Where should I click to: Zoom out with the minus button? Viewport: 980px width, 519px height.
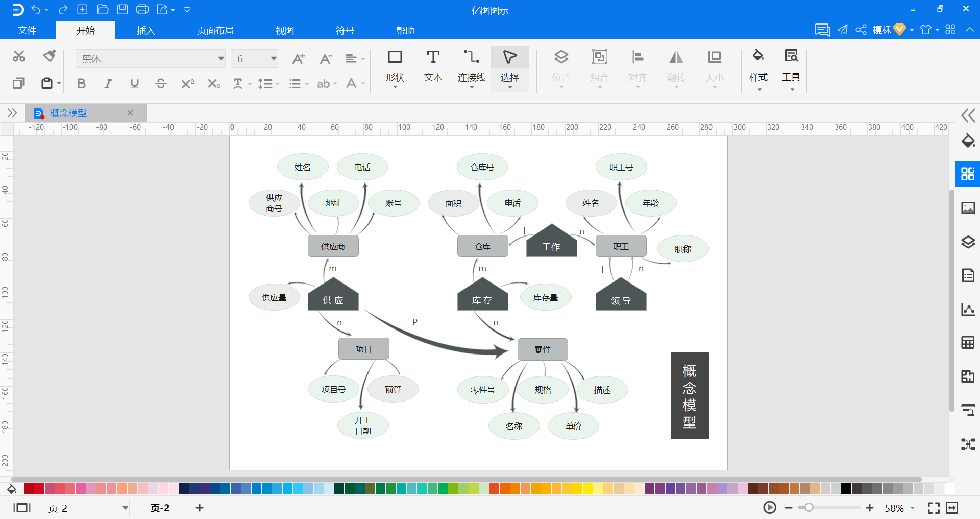click(789, 508)
